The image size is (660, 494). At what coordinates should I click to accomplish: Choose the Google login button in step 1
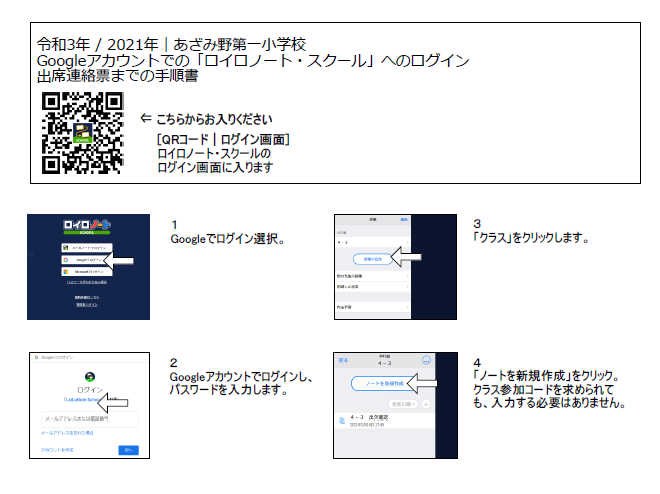click(x=87, y=260)
